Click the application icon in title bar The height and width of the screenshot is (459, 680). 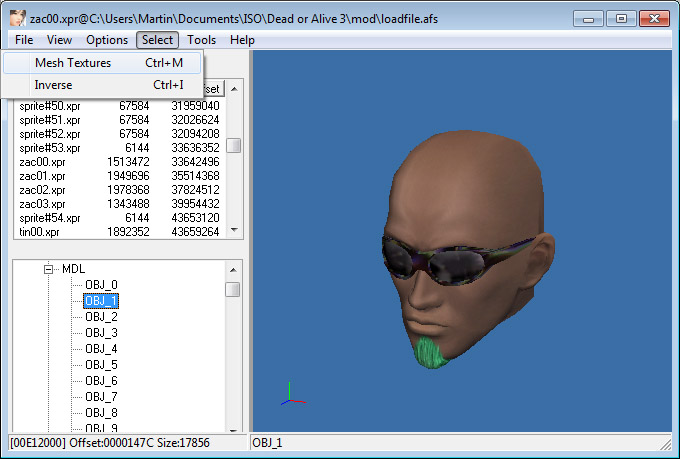(18, 19)
